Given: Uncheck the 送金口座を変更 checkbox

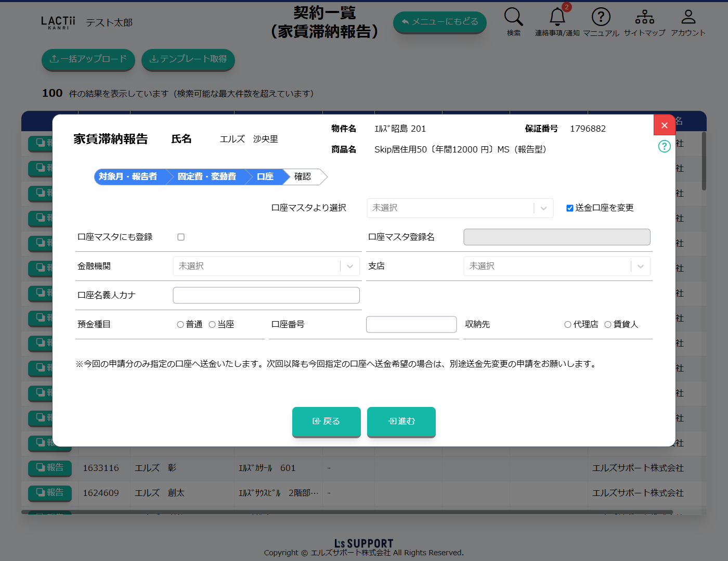Looking at the screenshot, I should click(570, 208).
